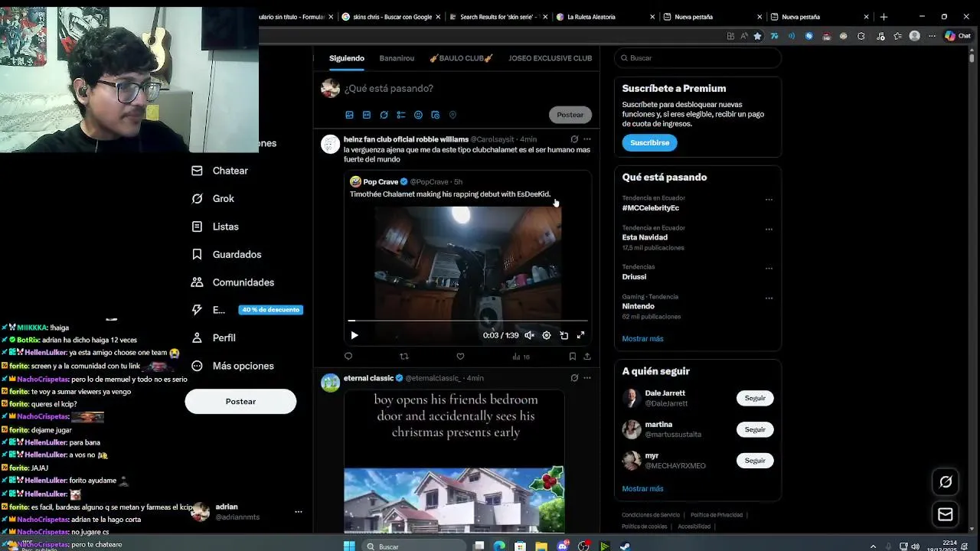Click the sidebar Postear button
Viewport: 980px width, 551px height.
240,402
